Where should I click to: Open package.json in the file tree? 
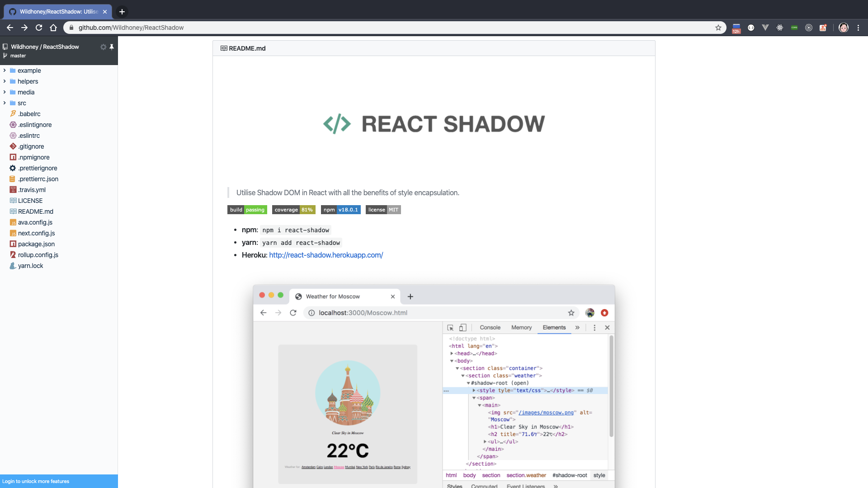(36, 244)
